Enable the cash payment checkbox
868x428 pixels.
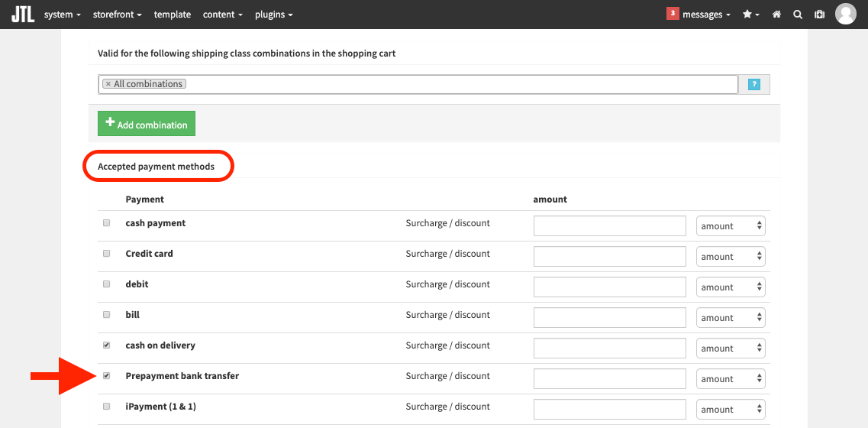coord(107,223)
